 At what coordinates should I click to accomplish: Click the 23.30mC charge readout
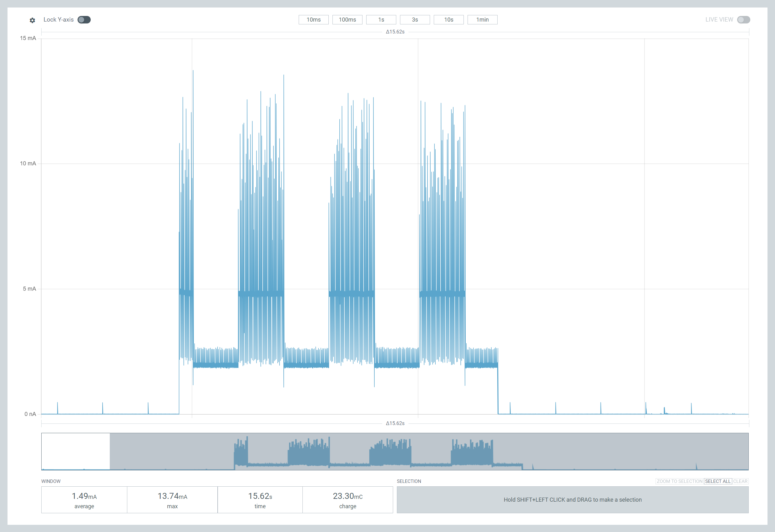click(347, 500)
